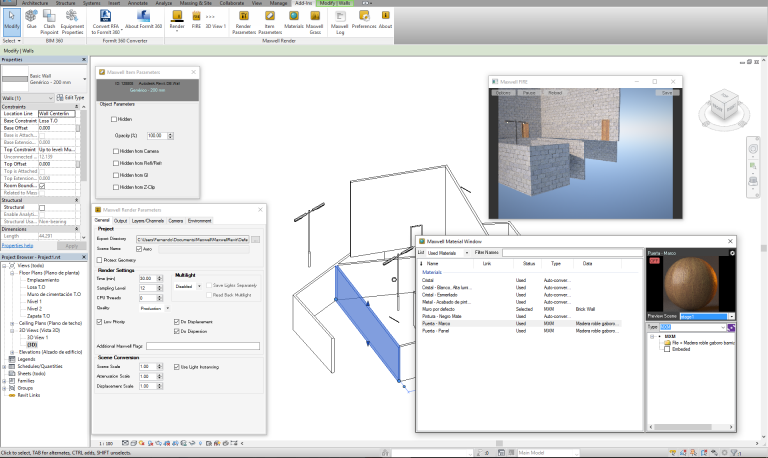Switch to the Layers/Channels tab
The height and width of the screenshot is (458, 768).
tap(148, 221)
